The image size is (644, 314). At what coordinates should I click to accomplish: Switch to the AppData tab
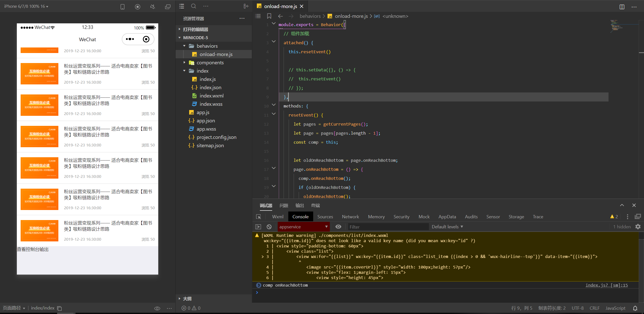[447, 217]
